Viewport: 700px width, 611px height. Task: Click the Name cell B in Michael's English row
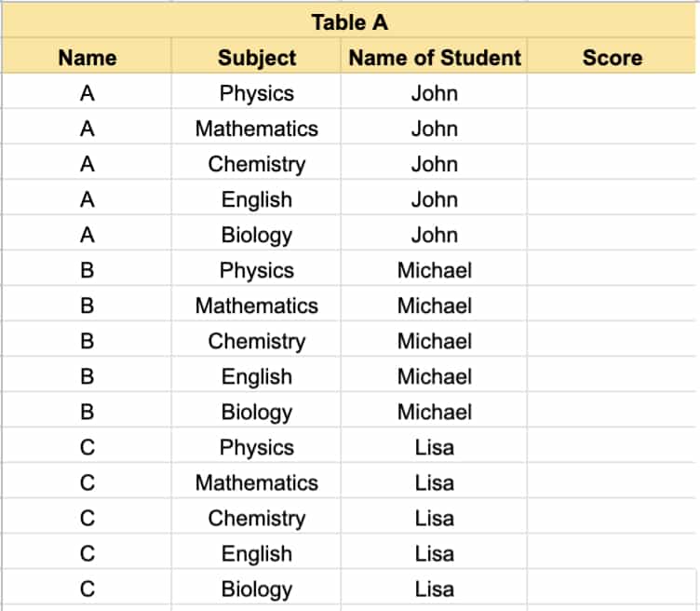pos(87,374)
